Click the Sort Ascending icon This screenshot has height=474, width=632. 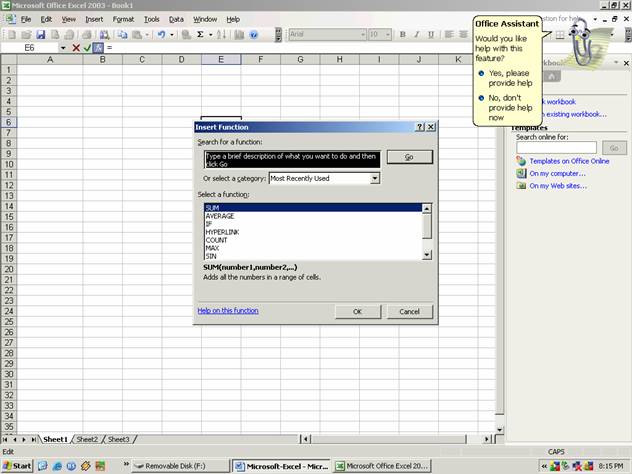click(221, 35)
